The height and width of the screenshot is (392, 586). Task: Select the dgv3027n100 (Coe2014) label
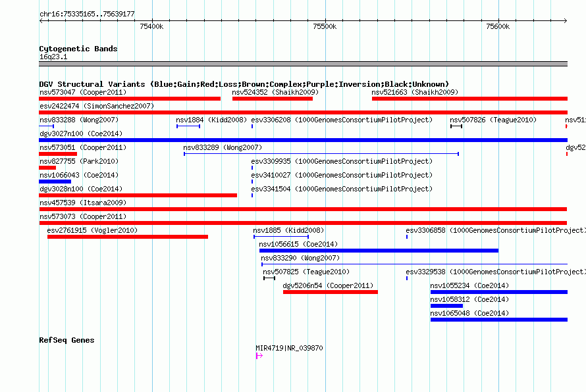81,134
